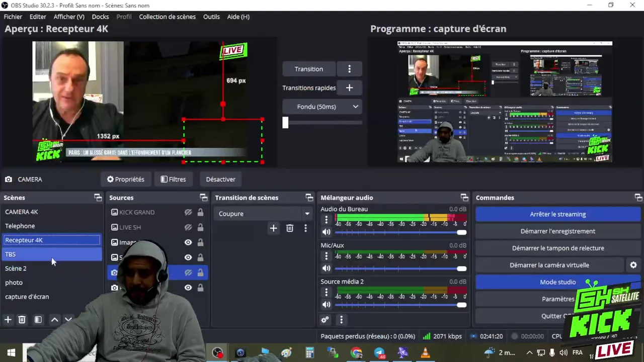
Task: Open the Afficher (V) menu
Action: coord(69,17)
